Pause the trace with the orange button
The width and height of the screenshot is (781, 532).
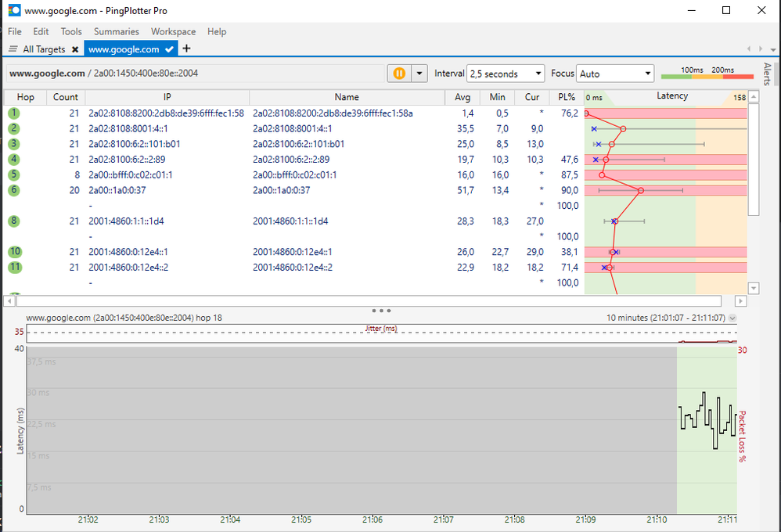tap(399, 74)
